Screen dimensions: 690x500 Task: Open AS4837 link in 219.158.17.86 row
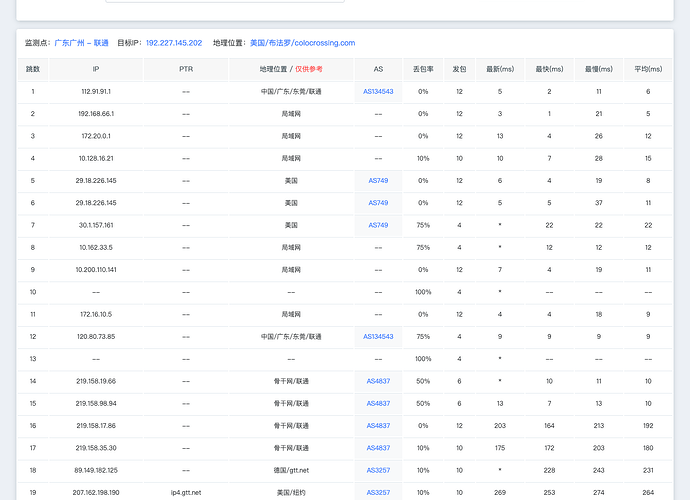(378, 426)
